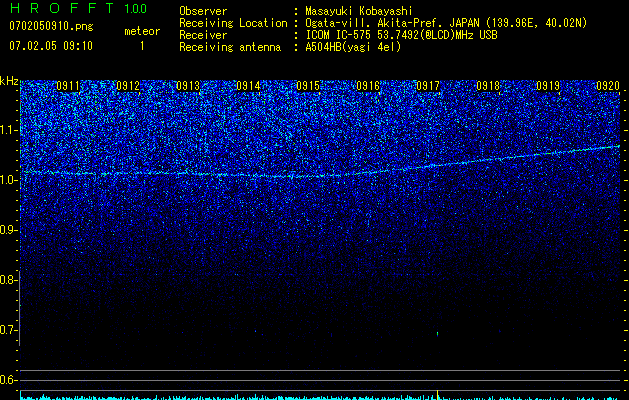Click the 0914 time marker
Image resolution: width=629 pixels, height=400 pixels.
[x=248, y=86]
